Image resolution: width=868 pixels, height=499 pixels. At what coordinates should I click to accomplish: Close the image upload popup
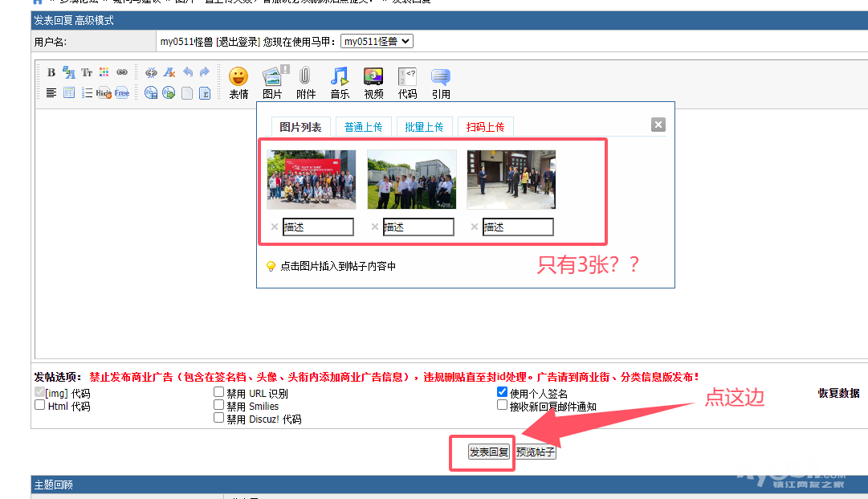coord(658,125)
